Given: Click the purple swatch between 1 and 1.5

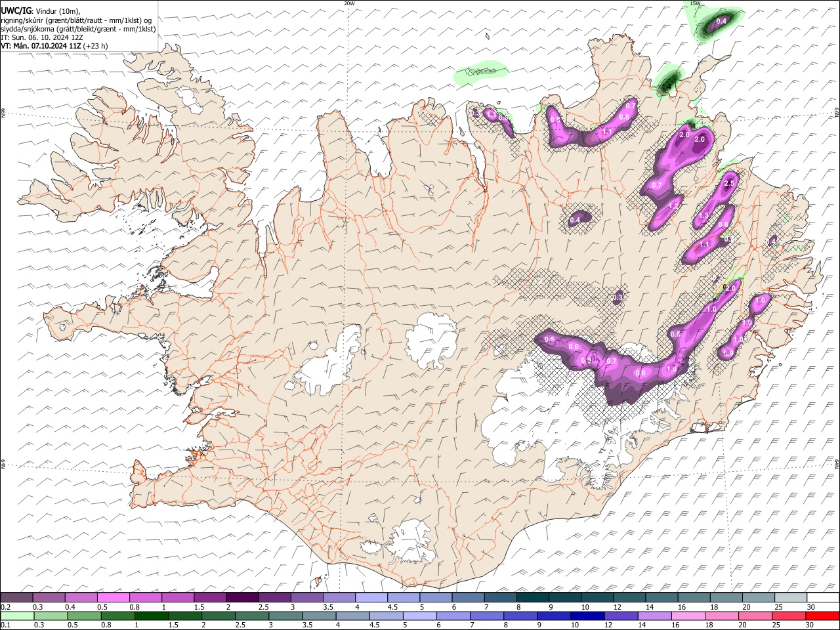Looking at the screenshot, I should coord(178,598).
